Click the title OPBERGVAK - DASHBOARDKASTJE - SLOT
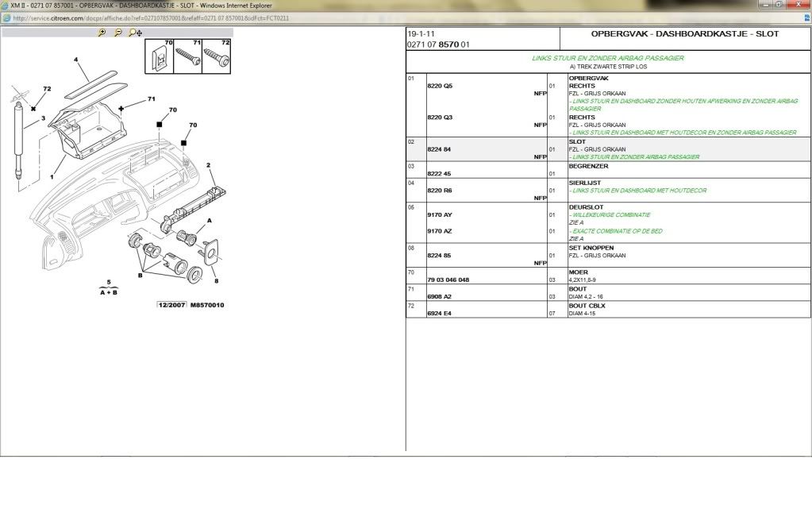The width and height of the screenshot is (812, 517). [685, 33]
